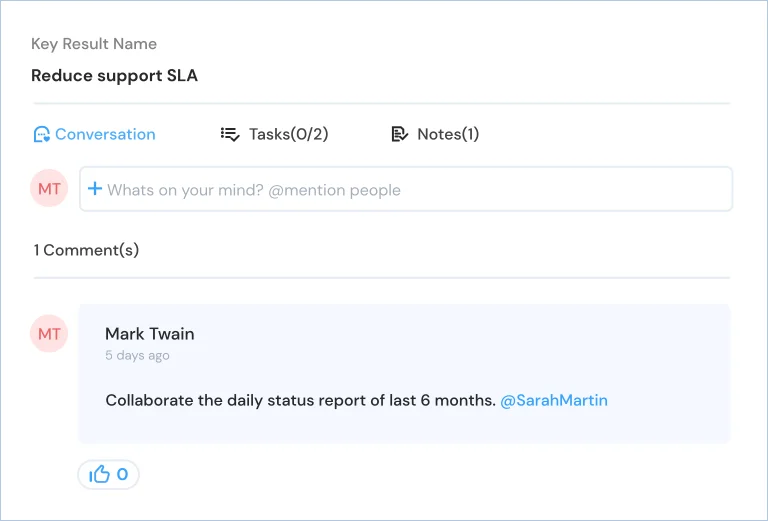This screenshot has width=768, height=521.
Task: Click the "Reduce support SLA" key result title
Action: coord(115,75)
